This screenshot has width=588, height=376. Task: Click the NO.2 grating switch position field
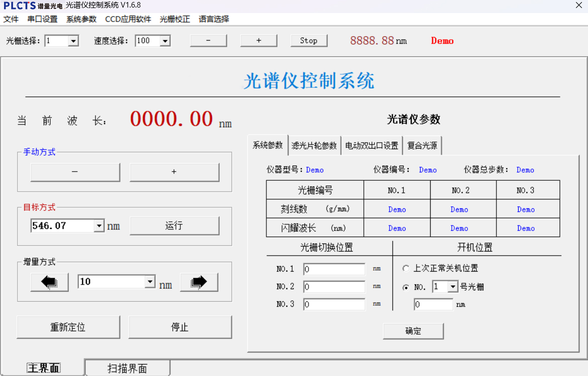[x=334, y=287]
